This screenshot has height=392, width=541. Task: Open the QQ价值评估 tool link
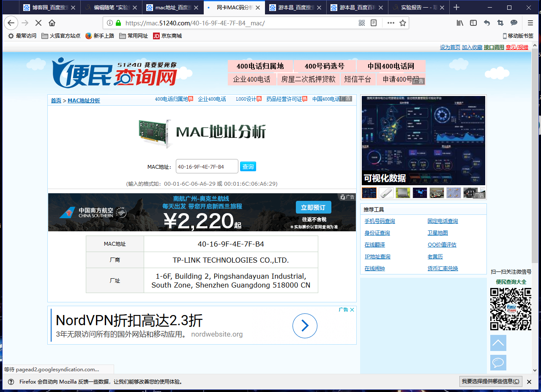pos(442,245)
